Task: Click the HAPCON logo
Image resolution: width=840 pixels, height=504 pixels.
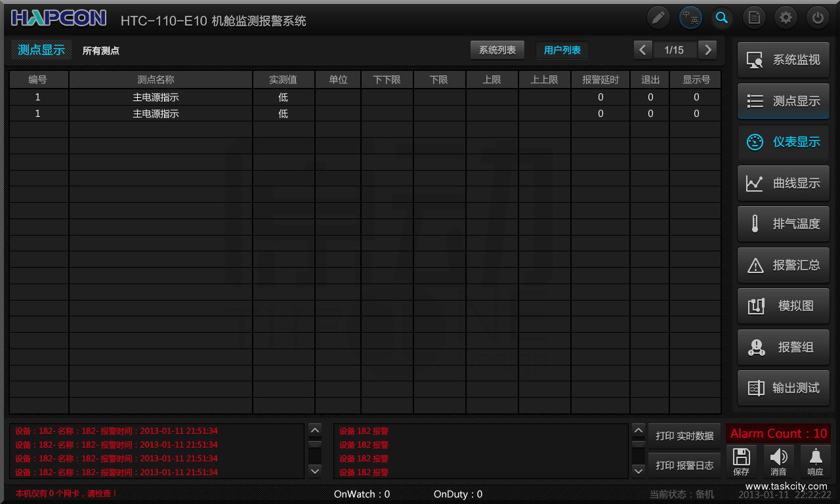Action: pos(58,18)
